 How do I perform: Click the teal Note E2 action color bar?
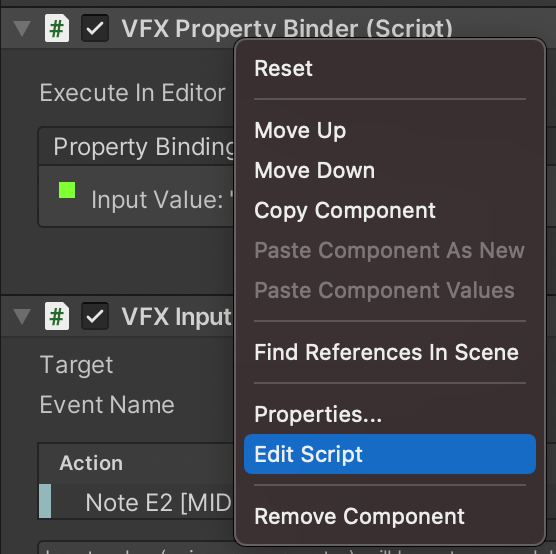[45, 501]
